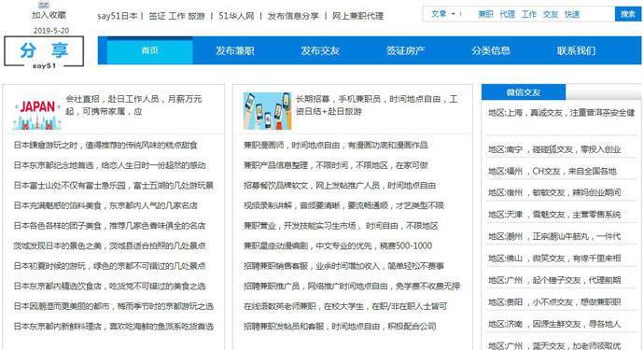This screenshot has height=350, width=644.
Task: Open the 兼职营业，开发技能实习生市场 listing
Action: [x=341, y=226]
